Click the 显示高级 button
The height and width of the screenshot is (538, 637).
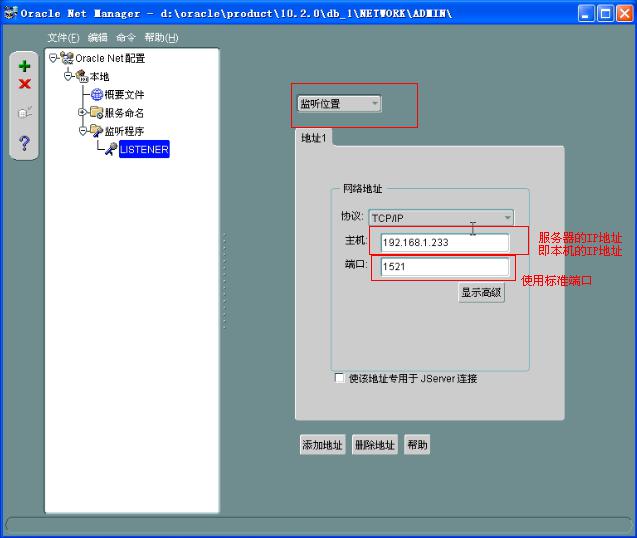click(x=481, y=293)
